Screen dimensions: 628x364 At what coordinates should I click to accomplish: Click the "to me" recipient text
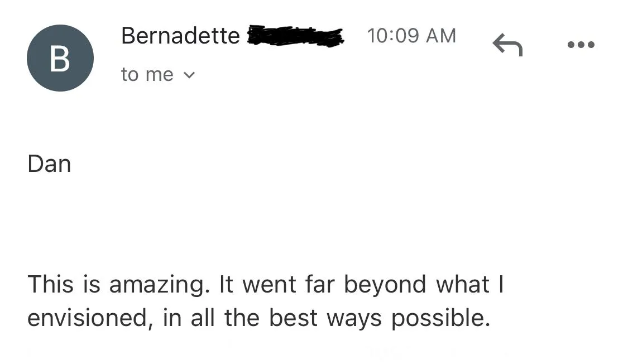point(147,75)
